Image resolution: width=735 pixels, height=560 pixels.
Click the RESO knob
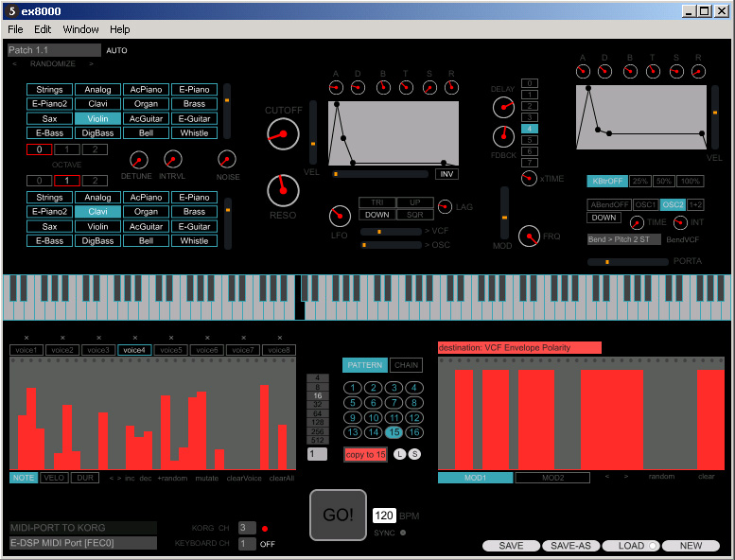283,191
